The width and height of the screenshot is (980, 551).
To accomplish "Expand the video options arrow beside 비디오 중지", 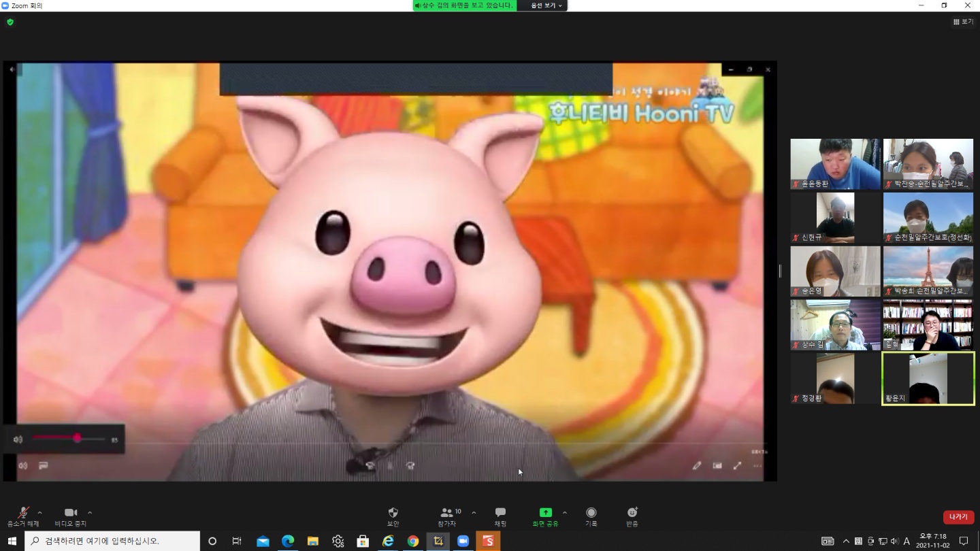I will pyautogui.click(x=90, y=512).
